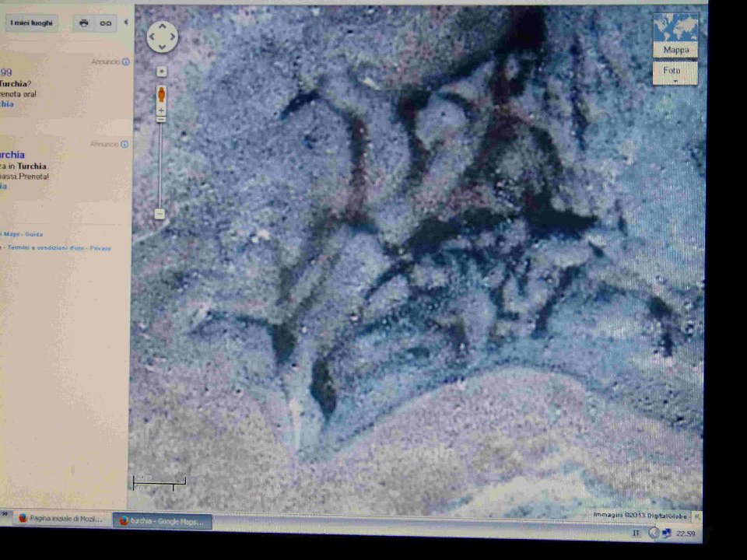Open the "I miei luoghi" panel
747x560 pixels.
pyautogui.click(x=31, y=23)
